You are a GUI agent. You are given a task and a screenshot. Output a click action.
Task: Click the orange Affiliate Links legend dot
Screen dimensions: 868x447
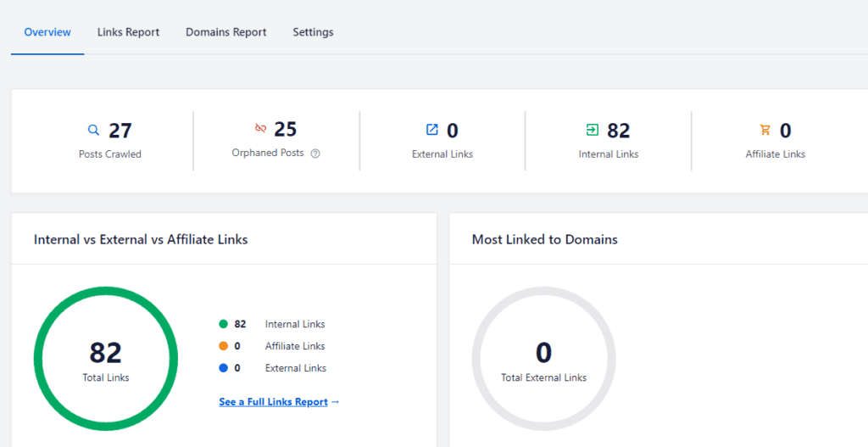click(x=224, y=346)
